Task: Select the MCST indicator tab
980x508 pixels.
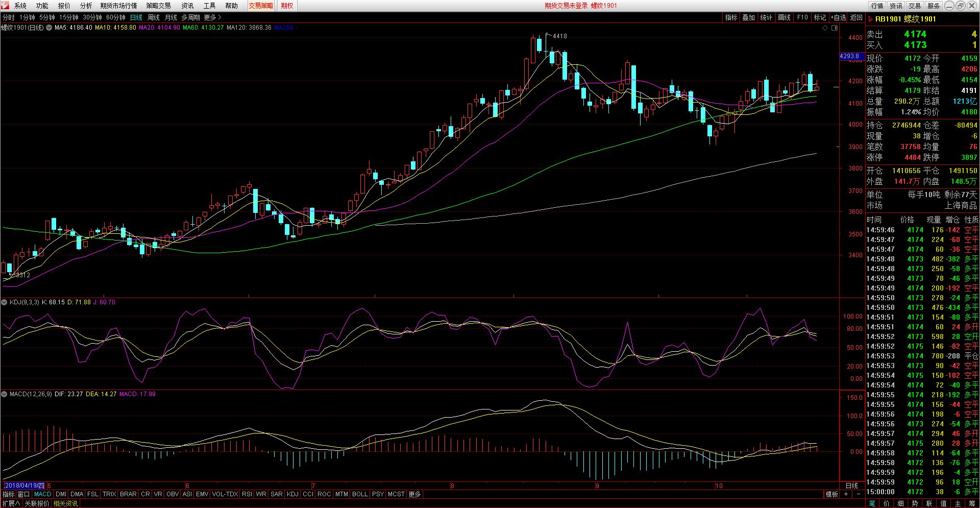Action: pos(396,494)
